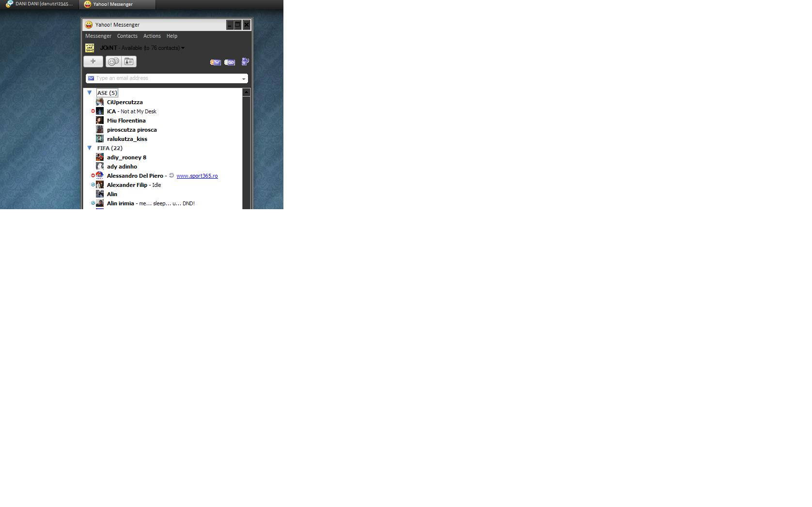Screen dimensions: 812x507
Task: Select Miu Florentina's avatar picture
Action: coord(100,121)
